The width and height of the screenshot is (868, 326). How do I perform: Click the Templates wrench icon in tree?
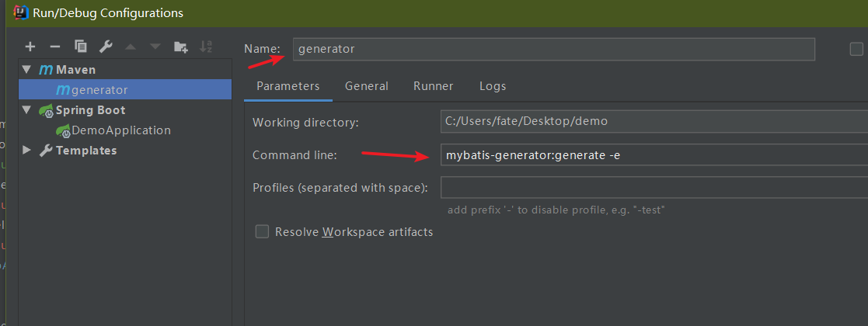click(46, 151)
